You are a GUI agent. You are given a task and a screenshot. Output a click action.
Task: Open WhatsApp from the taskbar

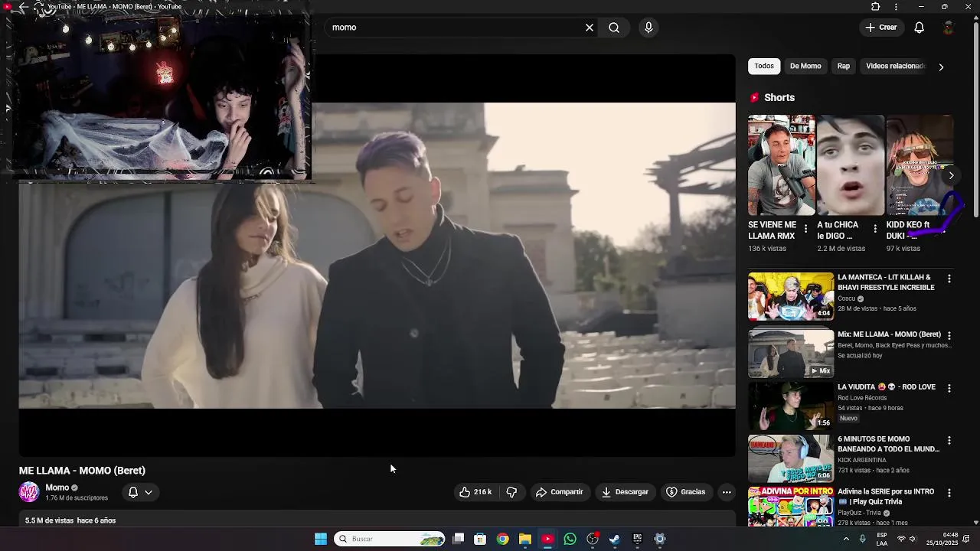[570, 539]
